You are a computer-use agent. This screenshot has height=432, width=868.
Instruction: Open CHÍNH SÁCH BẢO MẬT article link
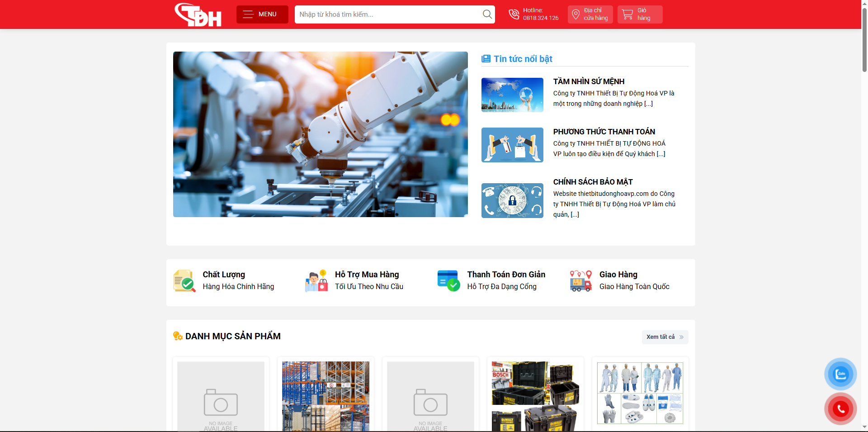coord(593,182)
